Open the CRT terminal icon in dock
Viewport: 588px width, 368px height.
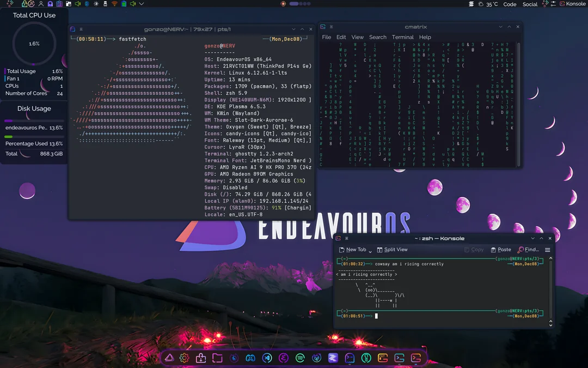click(x=382, y=358)
